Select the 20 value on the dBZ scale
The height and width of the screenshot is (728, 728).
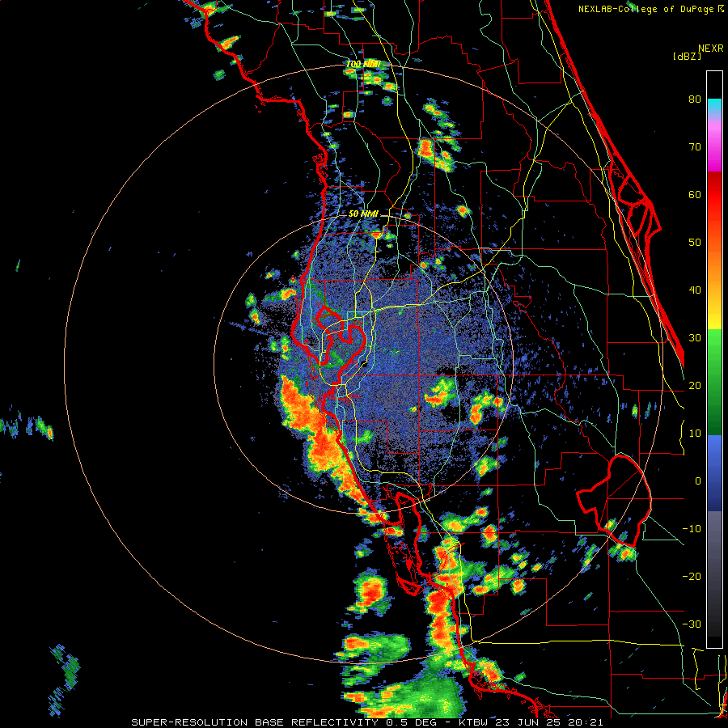pyautogui.click(x=695, y=385)
